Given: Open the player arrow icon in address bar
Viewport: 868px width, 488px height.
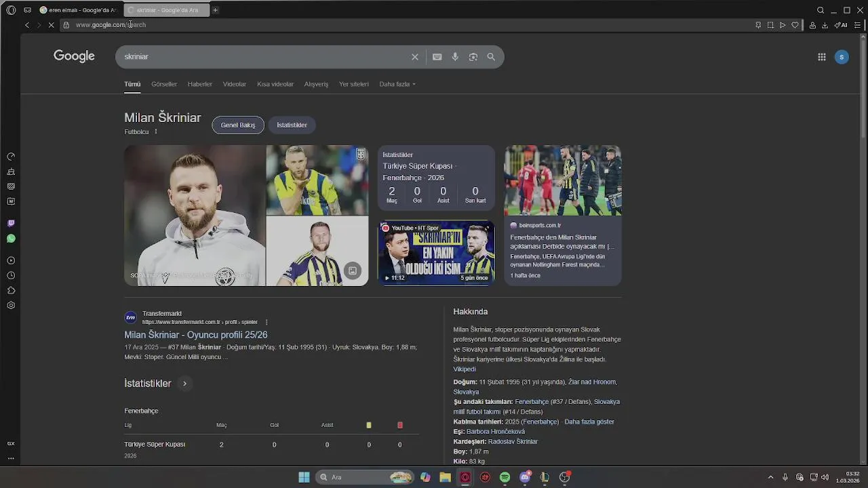Looking at the screenshot, I should [x=783, y=25].
